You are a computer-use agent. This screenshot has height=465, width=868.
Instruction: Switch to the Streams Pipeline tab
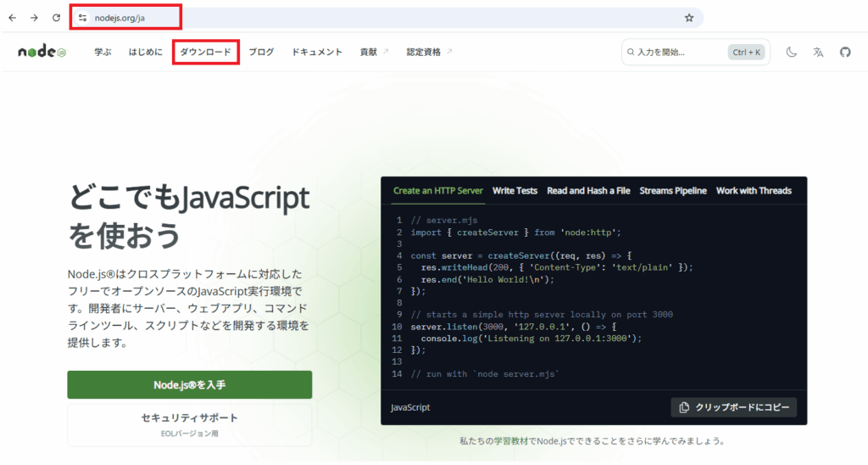pos(673,191)
